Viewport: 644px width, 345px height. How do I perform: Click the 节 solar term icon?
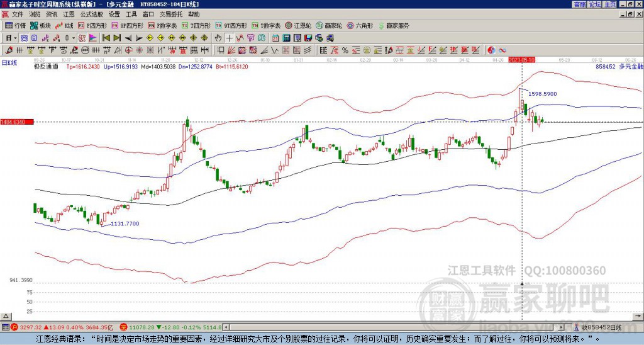[250, 38]
